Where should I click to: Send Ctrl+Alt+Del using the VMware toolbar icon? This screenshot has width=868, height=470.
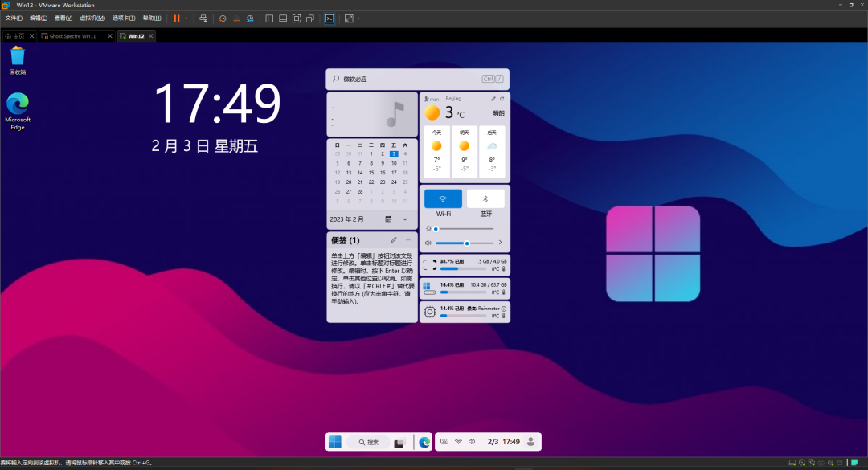click(x=203, y=18)
